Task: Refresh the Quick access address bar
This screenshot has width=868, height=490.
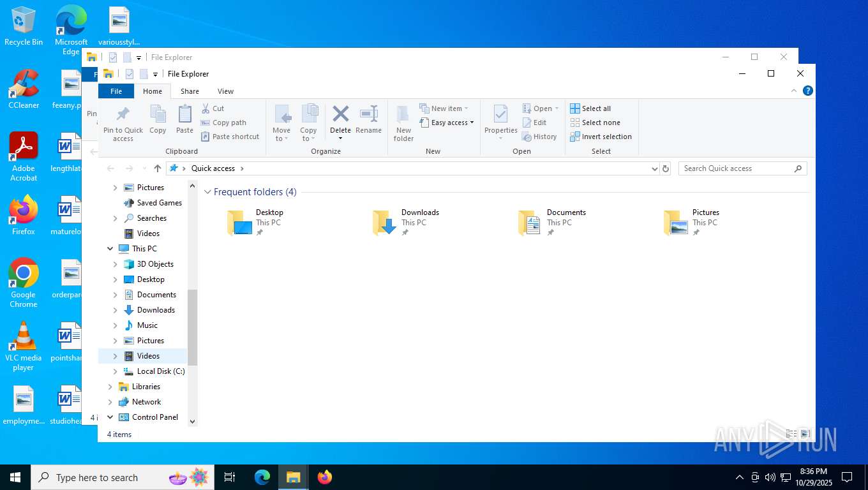Action: coord(666,168)
